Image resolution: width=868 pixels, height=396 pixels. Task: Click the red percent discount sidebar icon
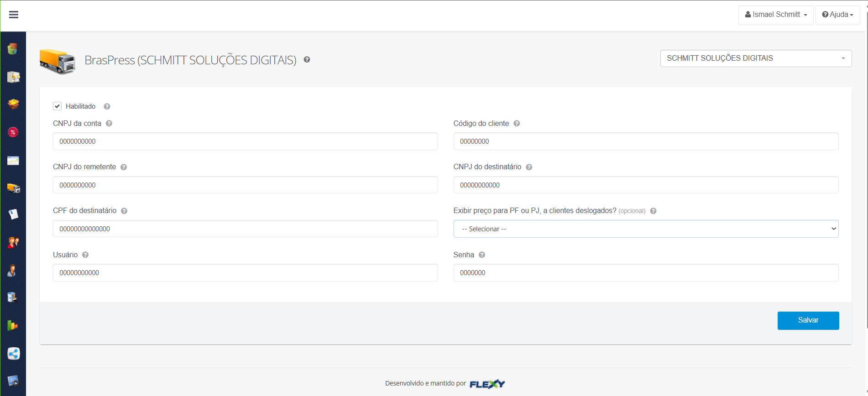coord(13,132)
